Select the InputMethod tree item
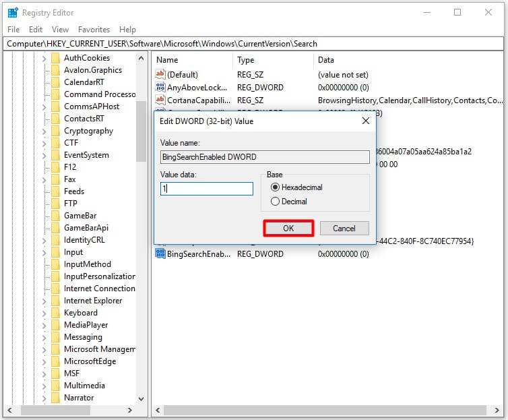Image resolution: width=508 pixels, height=420 pixels. coord(88,264)
